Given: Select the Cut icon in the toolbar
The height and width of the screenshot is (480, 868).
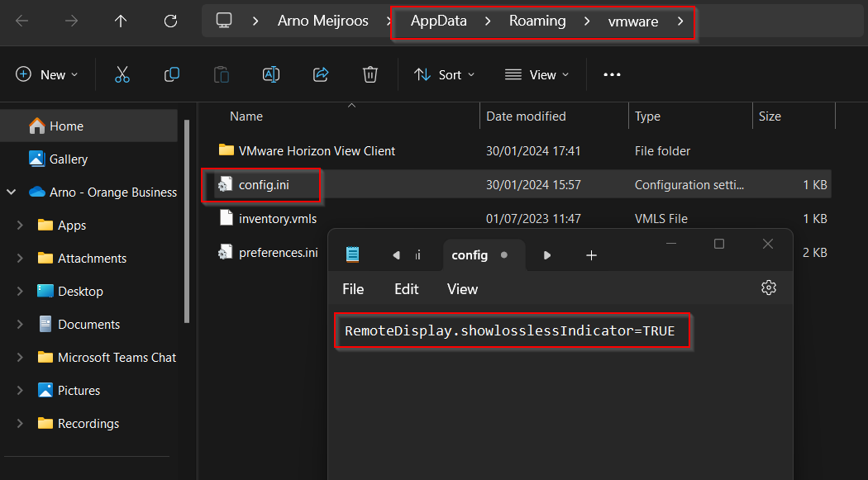Looking at the screenshot, I should click(x=122, y=74).
